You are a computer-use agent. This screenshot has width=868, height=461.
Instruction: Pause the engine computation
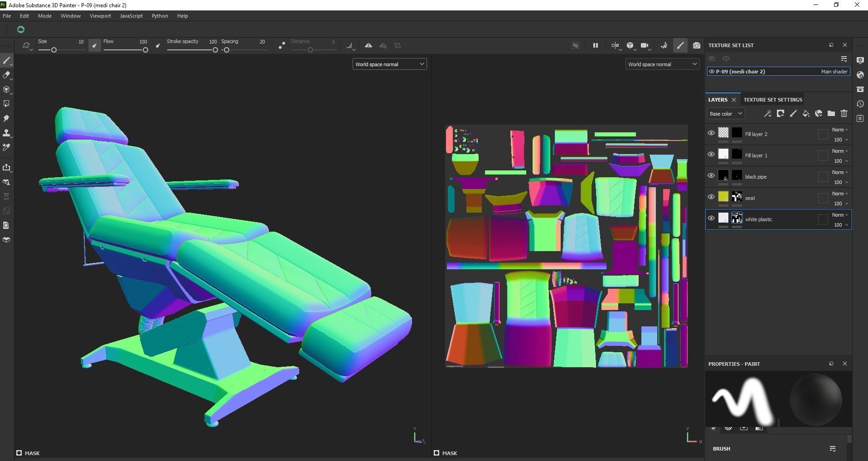tap(595, 45)
